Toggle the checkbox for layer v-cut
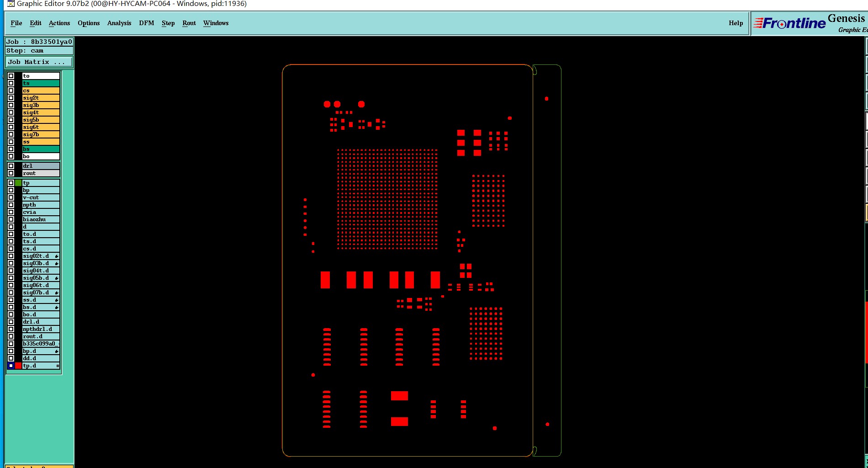868x468 pixels. [x=11, y=197]
